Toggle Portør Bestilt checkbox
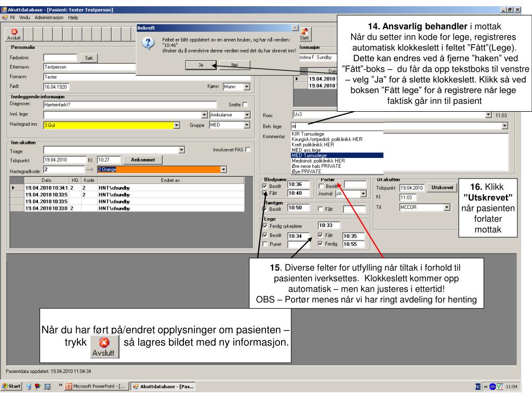 pyautogui.click(x=321, y=186)
